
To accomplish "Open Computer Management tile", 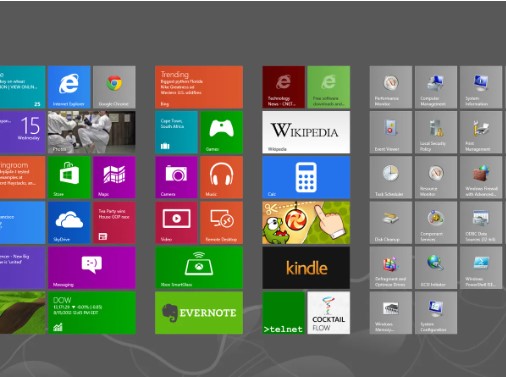I will (436, 87).
